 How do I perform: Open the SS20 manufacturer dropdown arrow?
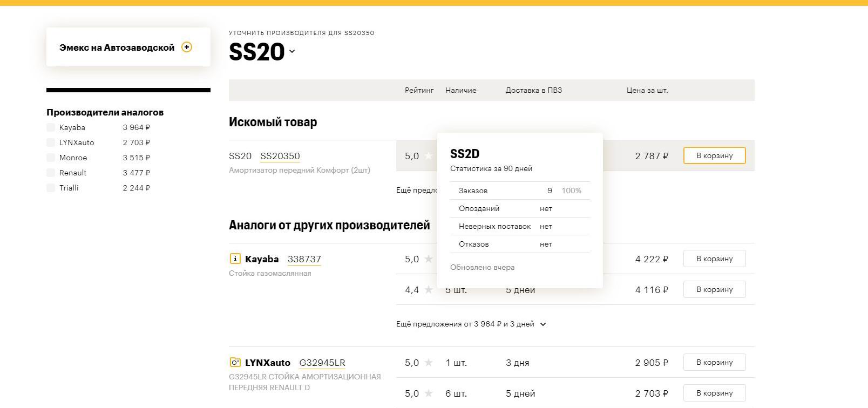[x=292, y=52]
